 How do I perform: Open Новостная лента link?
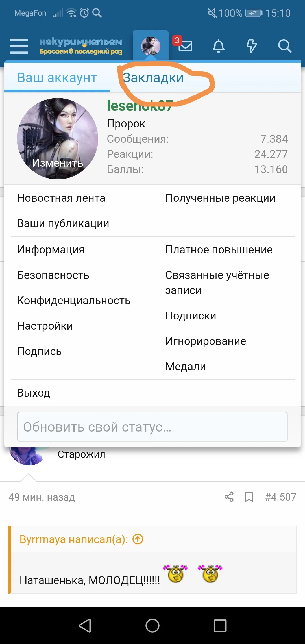(61, 198)
